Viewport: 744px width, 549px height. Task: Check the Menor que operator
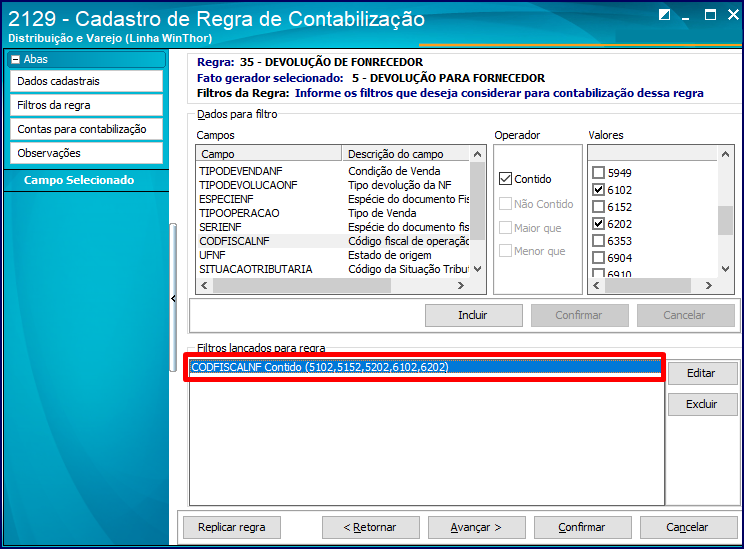505,251
